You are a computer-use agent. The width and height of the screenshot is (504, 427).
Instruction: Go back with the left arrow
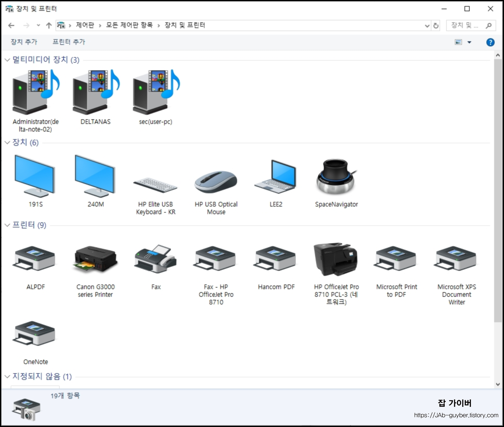pyautogui.click(x=11, y=26)
